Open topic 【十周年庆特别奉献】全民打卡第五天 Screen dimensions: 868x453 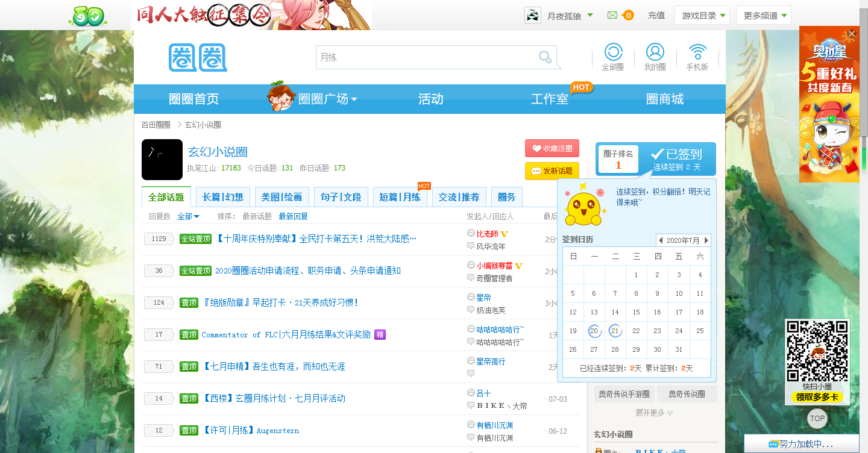pos(316,239)
